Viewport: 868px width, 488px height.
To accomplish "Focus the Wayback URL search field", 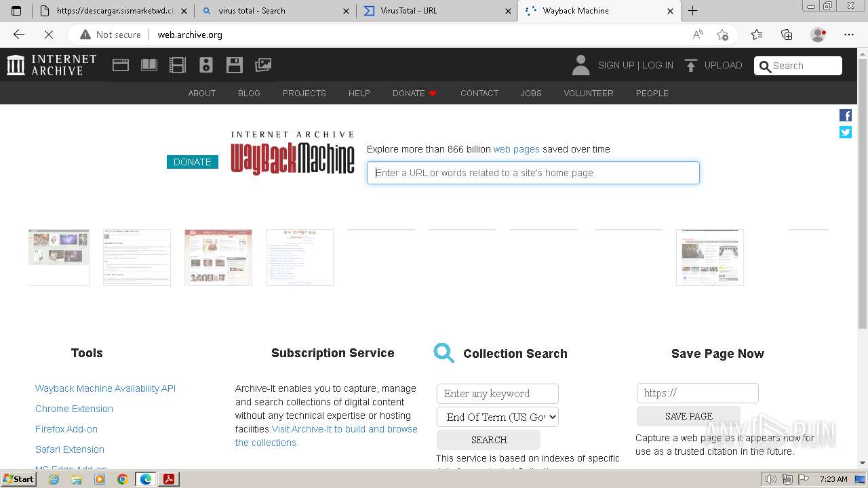I will coord(533,173).
